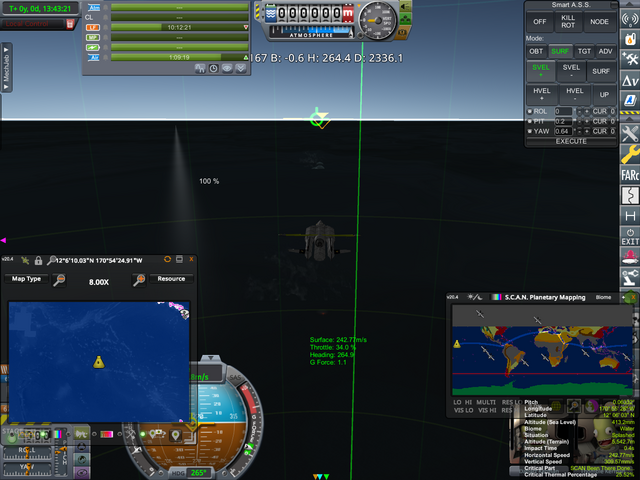
Task: Select ADV mode in Smart A.S.S.
Action: [606, 51]
